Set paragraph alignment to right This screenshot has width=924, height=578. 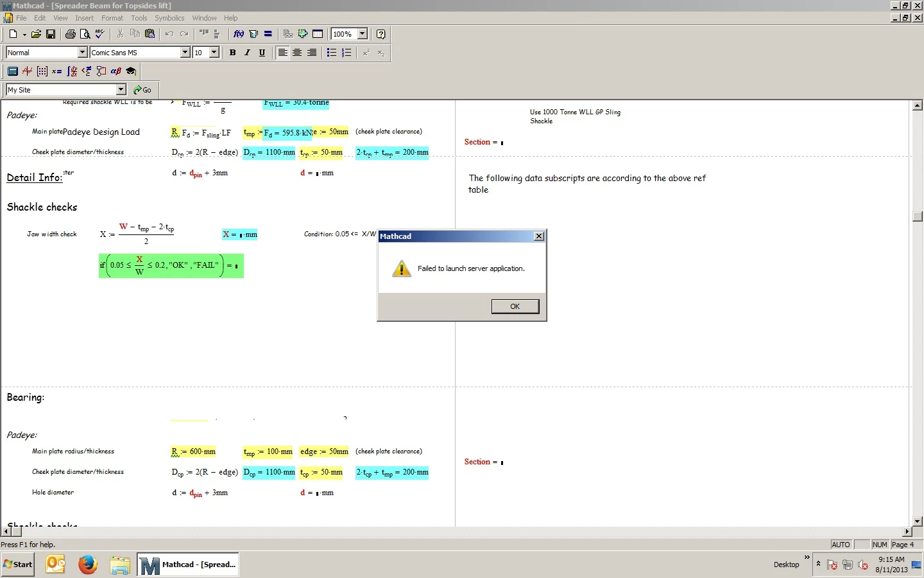(312, 53)
